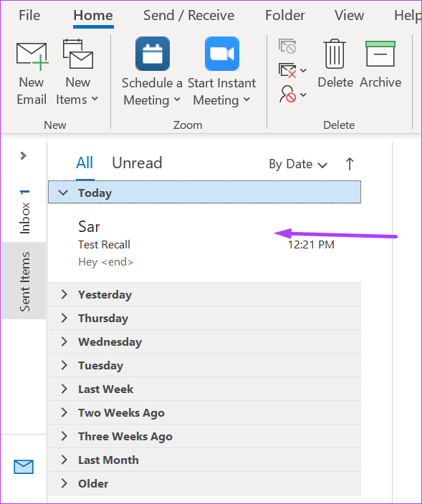Click Start Instant Meeting Zoom icon
Viewport: 422px width, 504px height.
coord(222,54)
